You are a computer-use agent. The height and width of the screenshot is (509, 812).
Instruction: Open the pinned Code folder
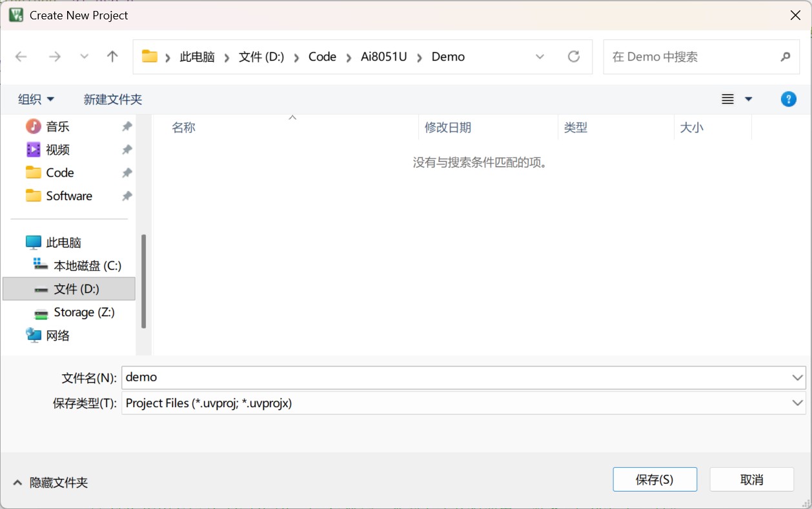tap(60, 173)
